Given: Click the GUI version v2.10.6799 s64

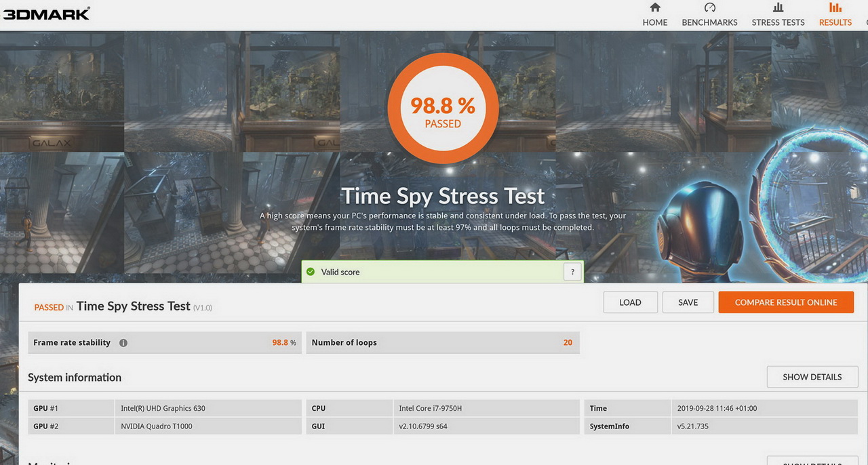Looking at the screenshot, I should (x=423, y=426).
